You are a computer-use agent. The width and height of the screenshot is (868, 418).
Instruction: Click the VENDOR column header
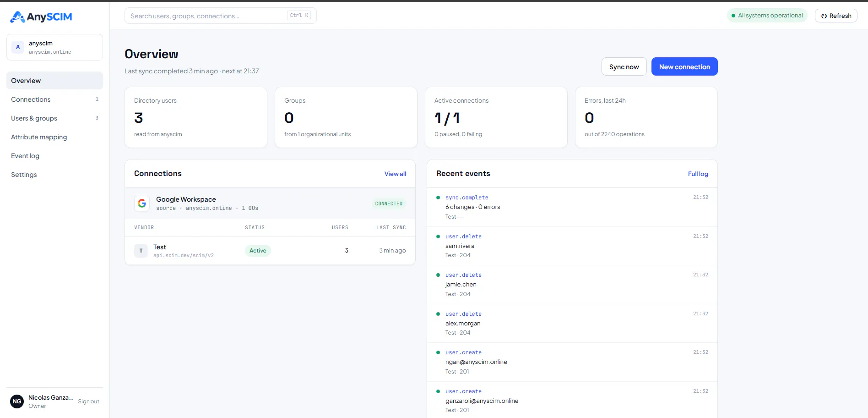[x=144, y=228]
